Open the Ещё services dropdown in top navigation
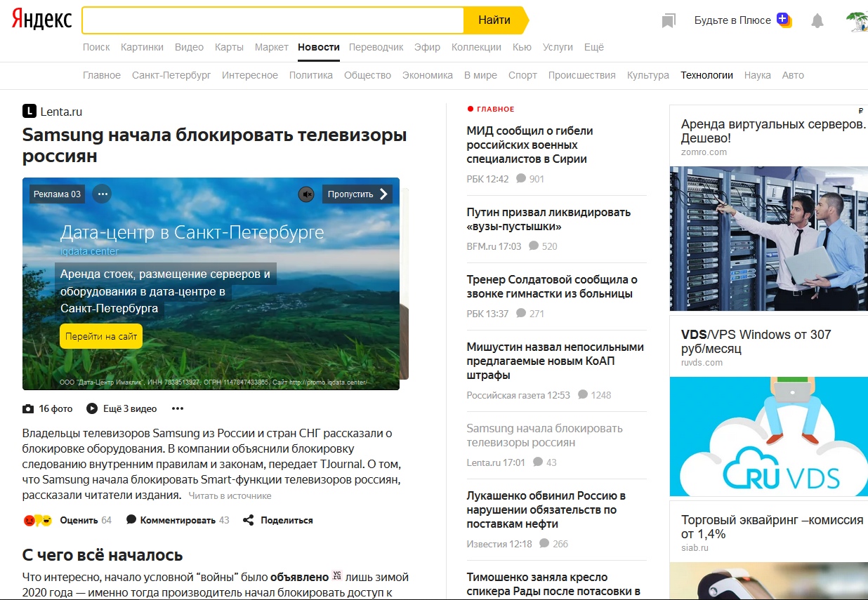 coord(594,47)
